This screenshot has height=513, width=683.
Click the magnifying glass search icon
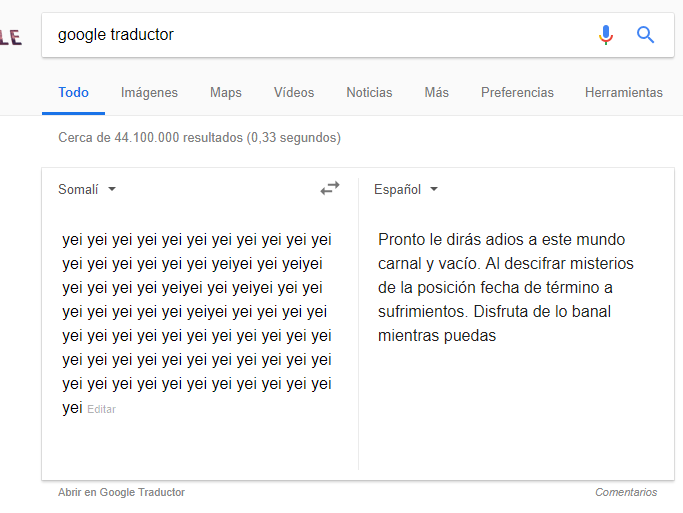645,35
